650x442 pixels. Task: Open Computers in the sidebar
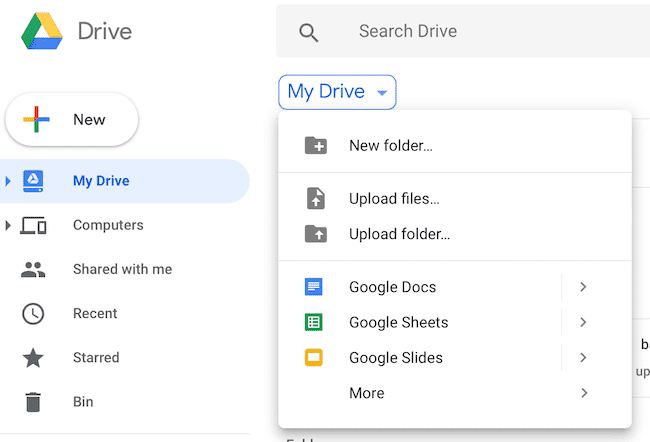click(124, 225)
